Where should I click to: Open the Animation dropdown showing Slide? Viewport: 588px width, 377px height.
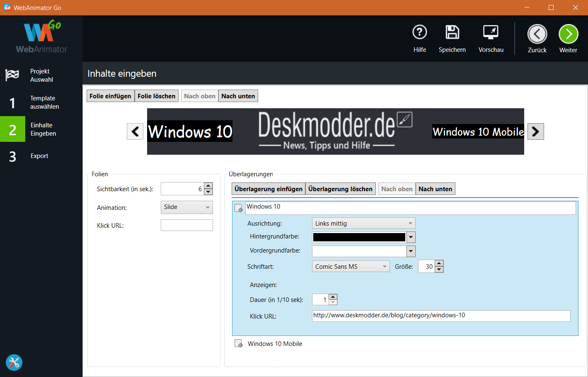pos(187,207)
